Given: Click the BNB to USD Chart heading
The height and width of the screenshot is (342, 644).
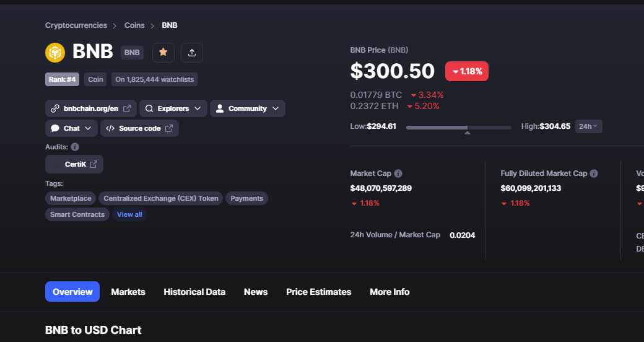Looking at the screenshot, I should click(x=94, y=330).
